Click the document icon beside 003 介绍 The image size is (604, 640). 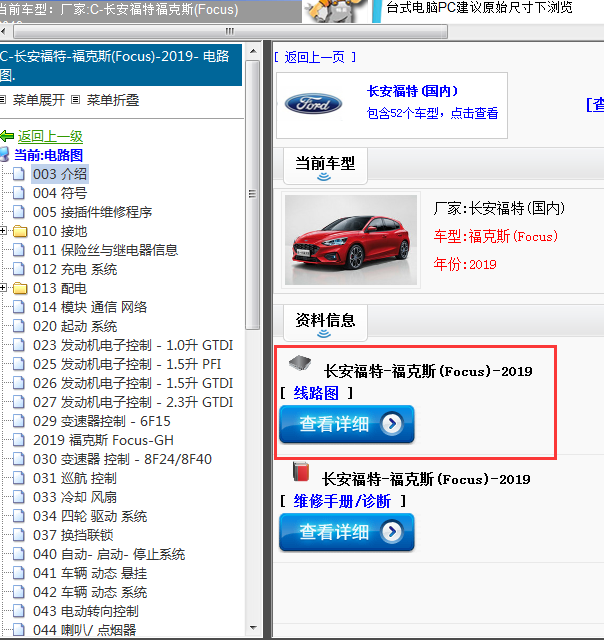(19, 174)
